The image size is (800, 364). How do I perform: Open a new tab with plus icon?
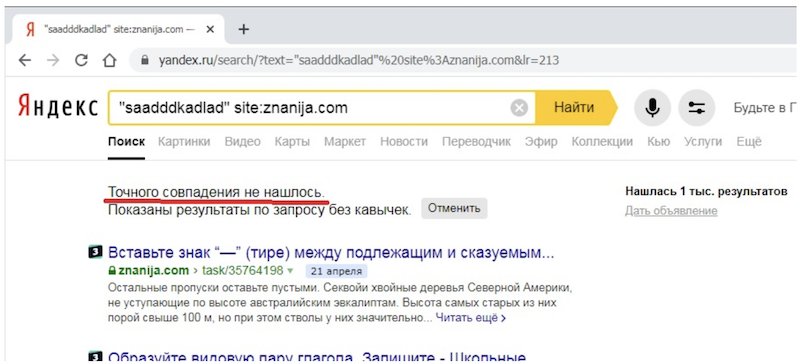[x=243, y=29]
